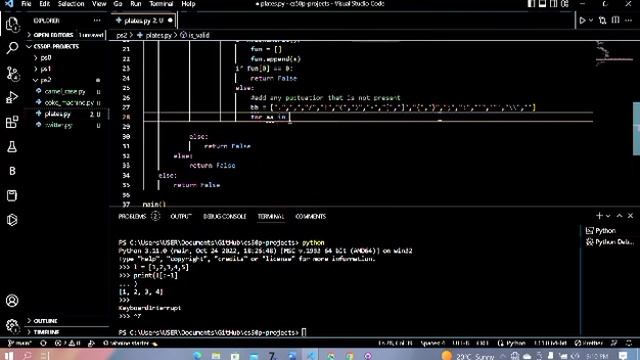Open the Source Control view
640x360 pixels.
12,73
